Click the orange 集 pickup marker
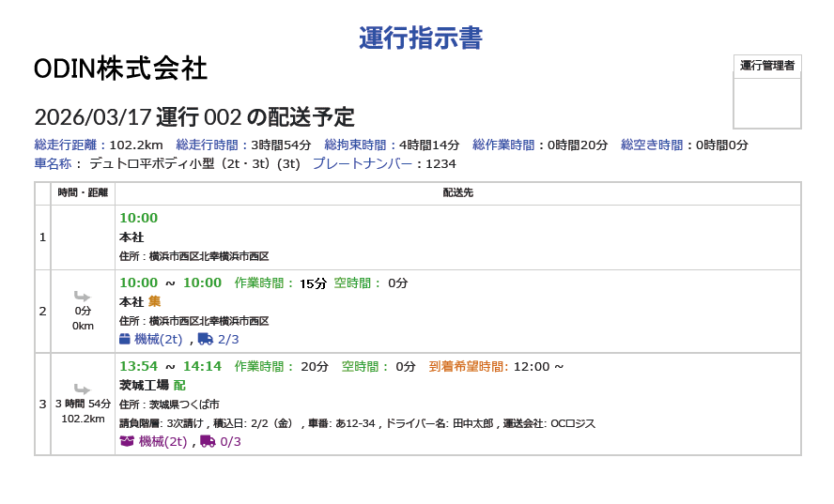This screenshot has width=834, height=504. pyautogui.click(x=155, y=302)
